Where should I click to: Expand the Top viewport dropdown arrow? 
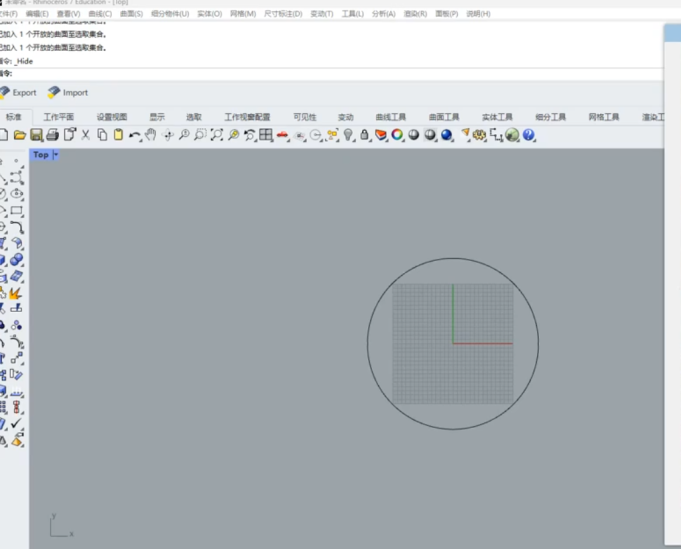click(56, 155)
